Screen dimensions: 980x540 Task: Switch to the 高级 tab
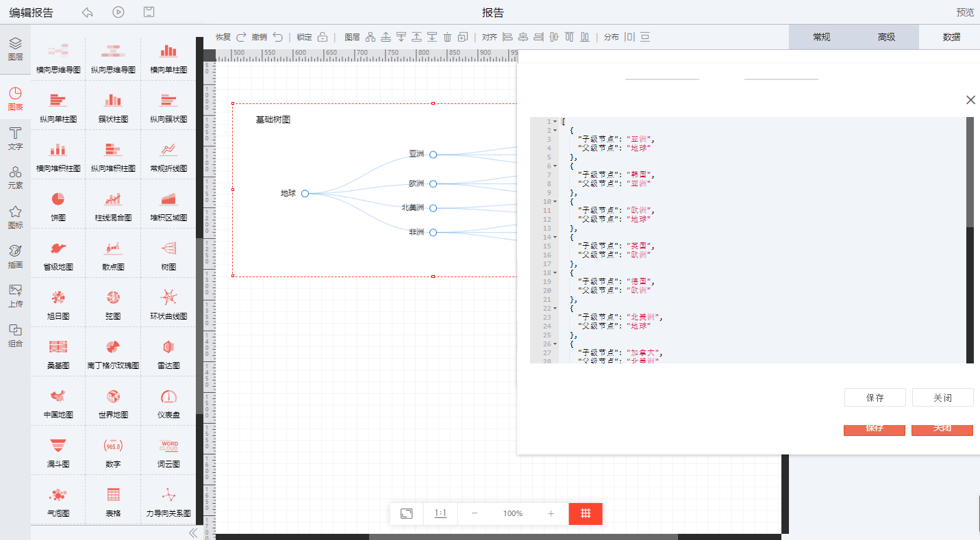click(x=886, y=37)
